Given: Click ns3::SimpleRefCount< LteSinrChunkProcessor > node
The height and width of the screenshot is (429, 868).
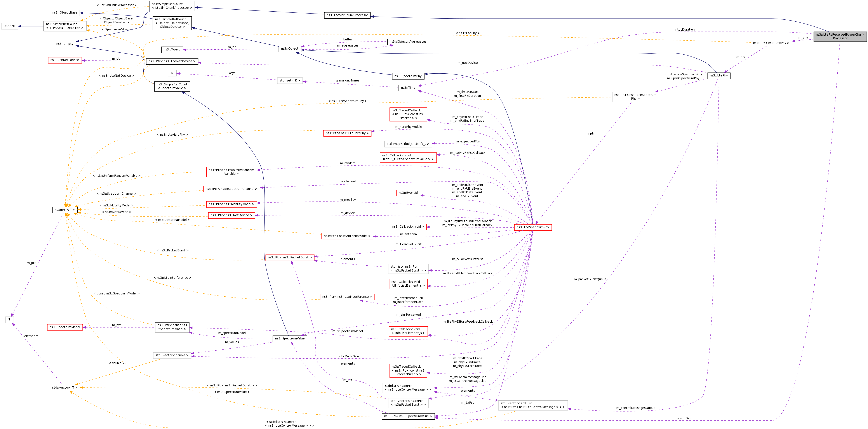Looking at the screenshot, I should 172,6.
